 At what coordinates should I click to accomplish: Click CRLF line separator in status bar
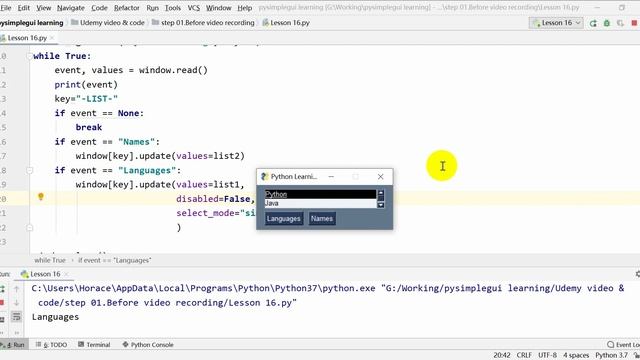click(524, 356)
